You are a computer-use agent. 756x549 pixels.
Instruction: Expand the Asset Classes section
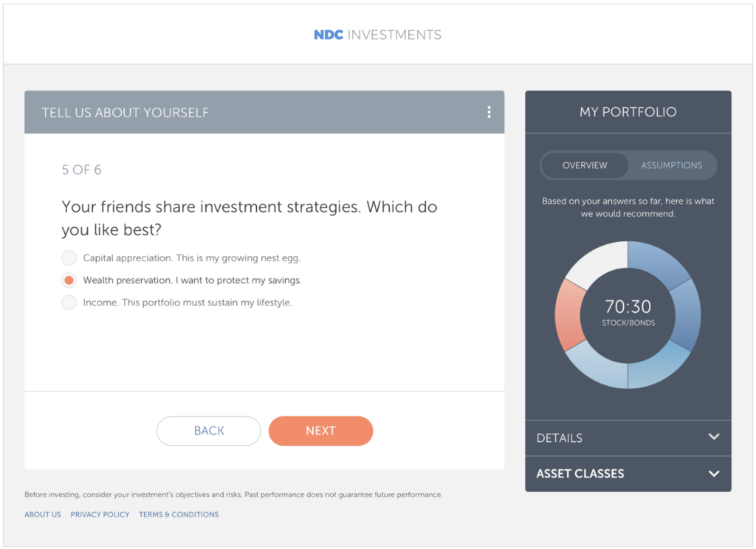coord(628,474)
